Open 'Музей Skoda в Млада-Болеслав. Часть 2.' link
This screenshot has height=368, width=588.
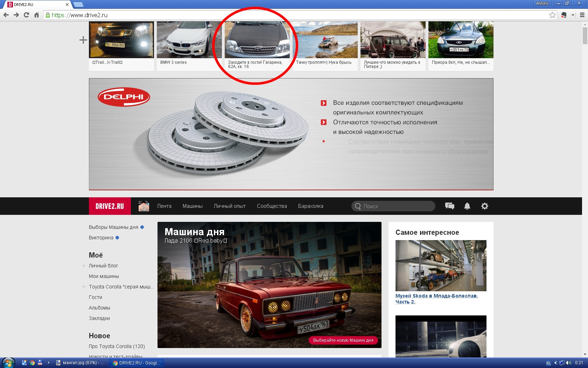coord(437,299)
